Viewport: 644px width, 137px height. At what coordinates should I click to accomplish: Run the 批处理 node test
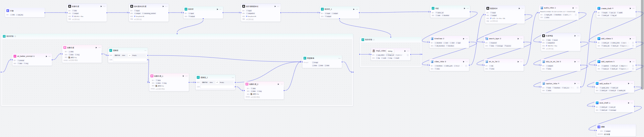point(217,9)
